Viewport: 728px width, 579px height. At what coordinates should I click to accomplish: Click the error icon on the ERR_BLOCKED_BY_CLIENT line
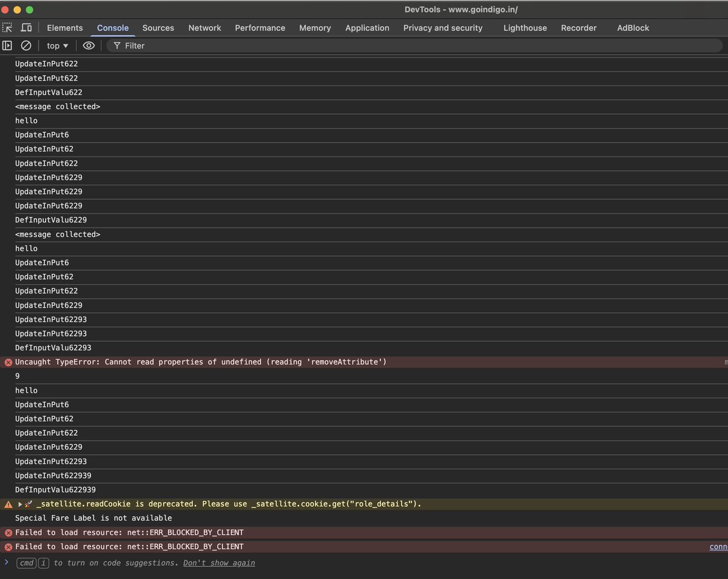[8, 532]
